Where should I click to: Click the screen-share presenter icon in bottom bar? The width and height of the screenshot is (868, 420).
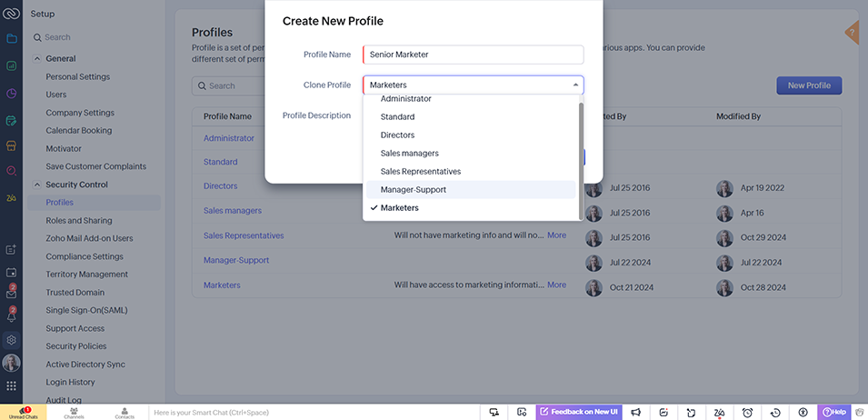pos(494,412)
